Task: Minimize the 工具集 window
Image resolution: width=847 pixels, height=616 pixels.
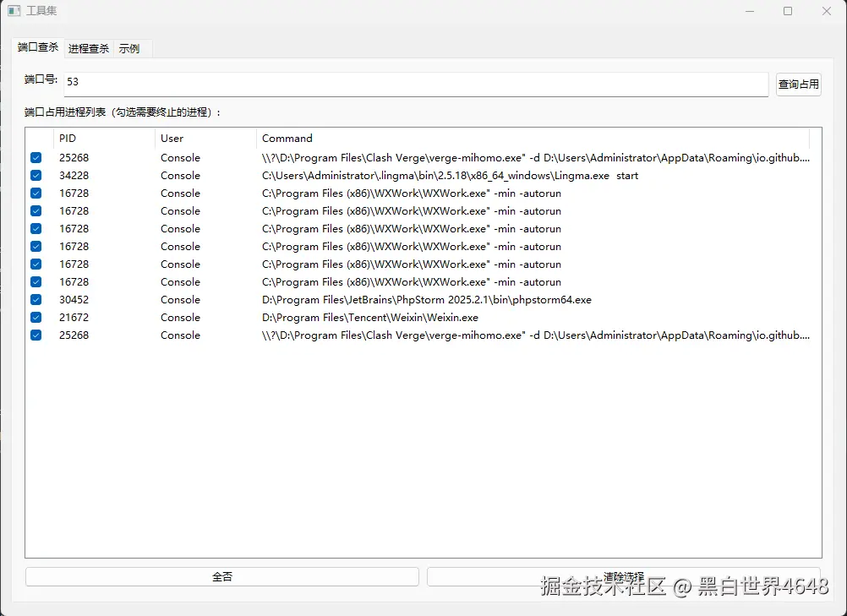Action: (x=750, y=11)
